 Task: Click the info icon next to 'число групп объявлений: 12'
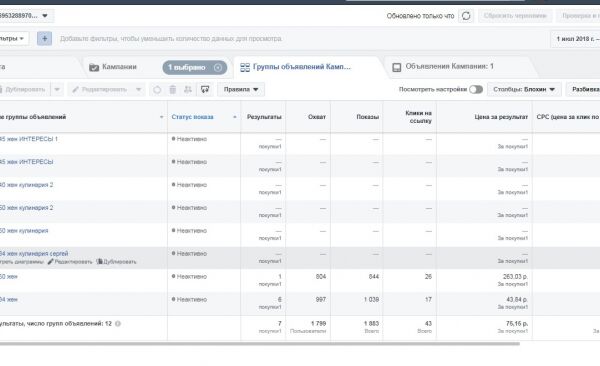point(118,324)
